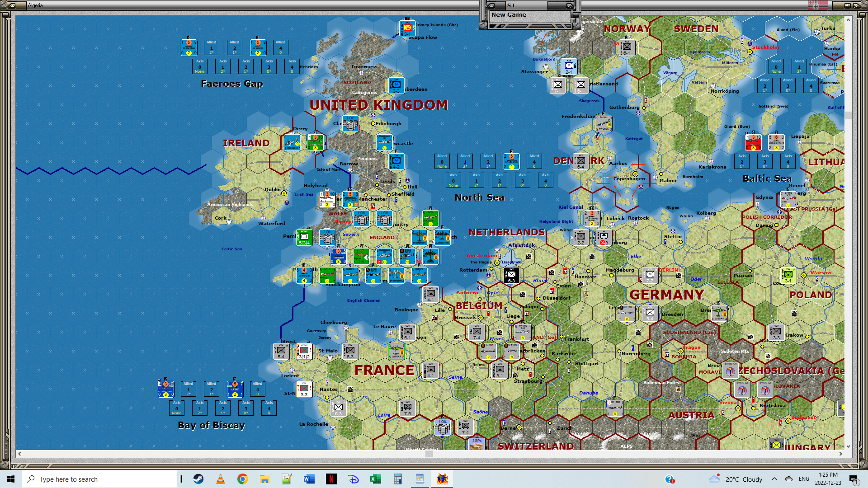Switch to the game's flame taskbar icon
This screenshot has height=488, width=868.
point(442,479)
